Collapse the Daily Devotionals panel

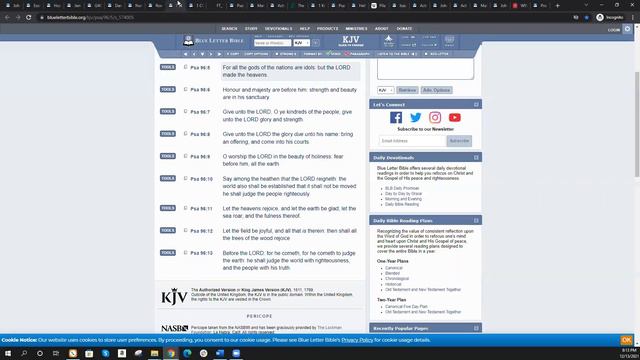pyautogui.click(x=476, y=158)
